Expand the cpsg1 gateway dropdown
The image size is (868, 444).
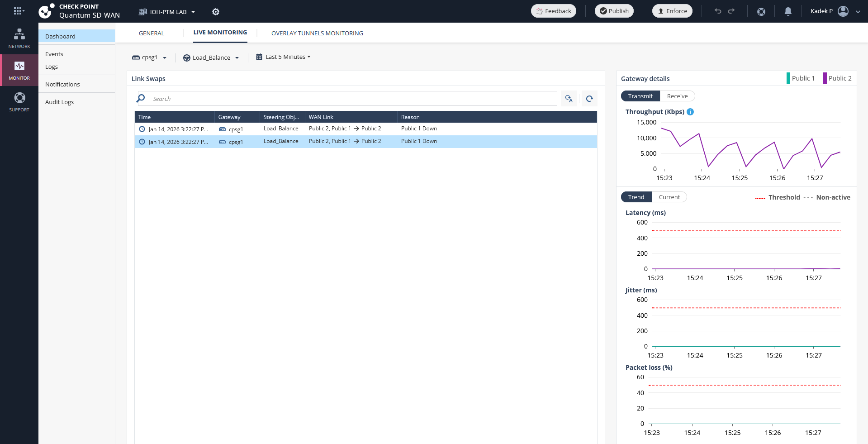(150, 57)
